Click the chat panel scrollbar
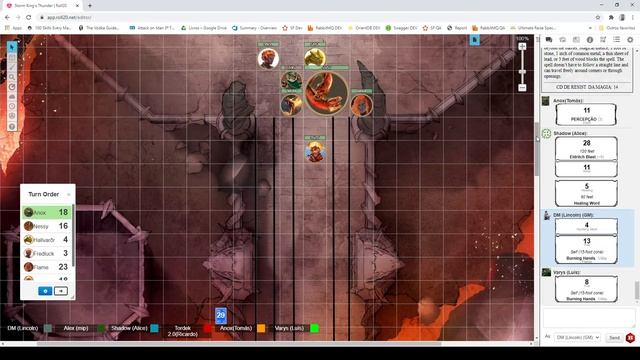This screenshot has height=360, width=640. coord(637,290)
